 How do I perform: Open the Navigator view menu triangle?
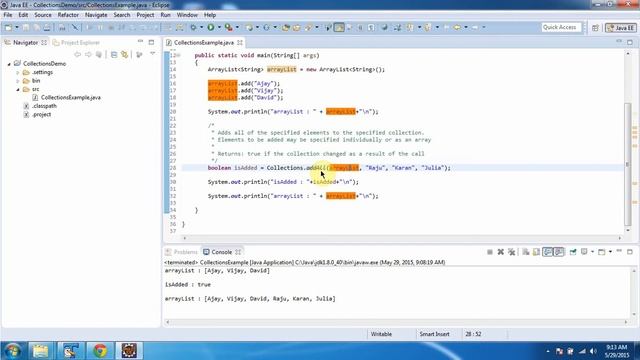coord(153,54)
